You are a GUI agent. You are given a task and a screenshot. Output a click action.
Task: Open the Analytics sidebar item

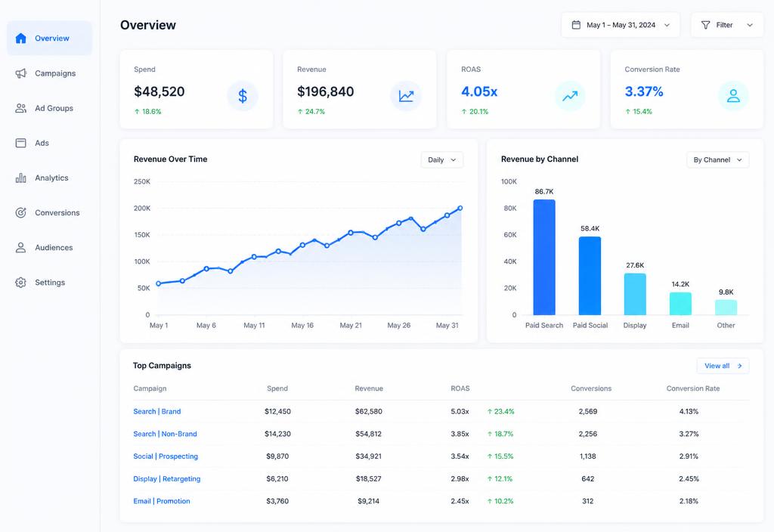(49, 178)
